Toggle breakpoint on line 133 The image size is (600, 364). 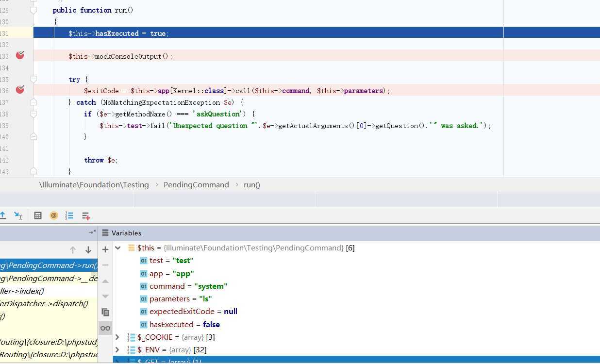pos(20,56)
